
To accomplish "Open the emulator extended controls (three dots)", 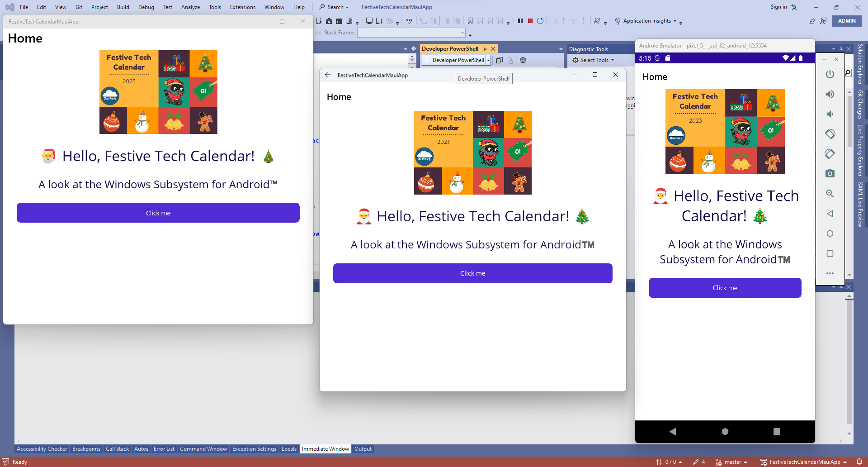I will (830, 273).
